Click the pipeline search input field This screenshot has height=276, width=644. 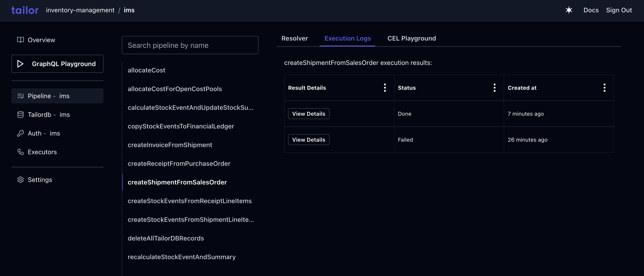pyautogui.click(x=190, y=45)
